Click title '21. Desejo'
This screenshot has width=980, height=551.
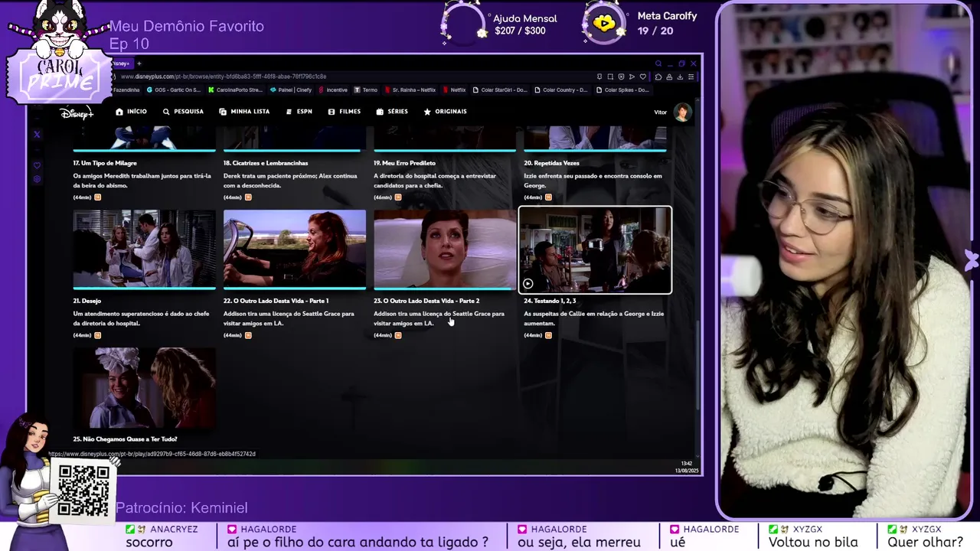click(x=87, y=301)
